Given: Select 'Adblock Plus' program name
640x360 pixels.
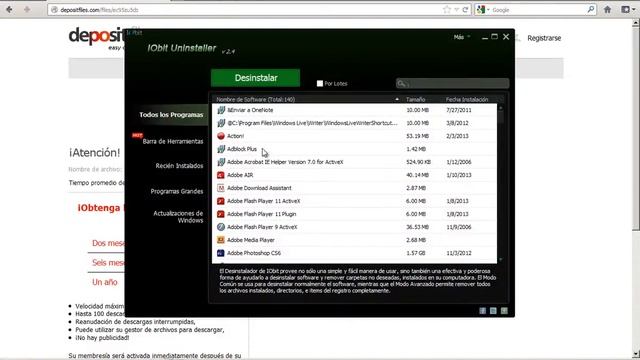Looking at the screenshot, I should 242,149.
